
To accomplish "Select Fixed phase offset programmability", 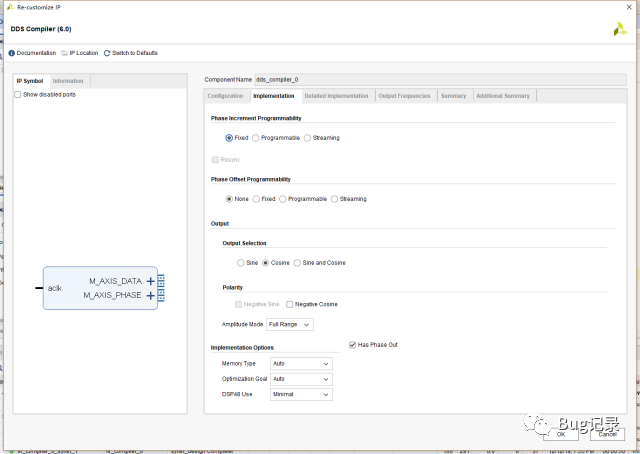I will (256, 199).
